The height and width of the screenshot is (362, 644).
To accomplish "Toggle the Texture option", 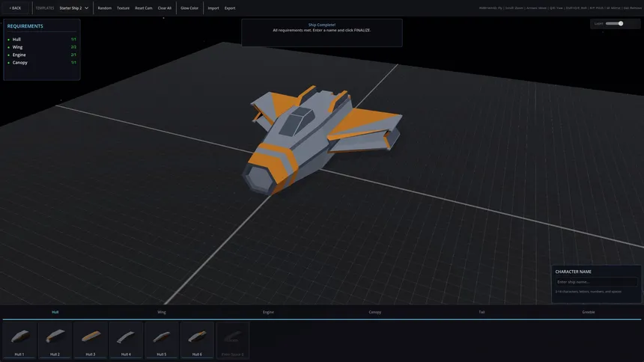I will [123, 8].
